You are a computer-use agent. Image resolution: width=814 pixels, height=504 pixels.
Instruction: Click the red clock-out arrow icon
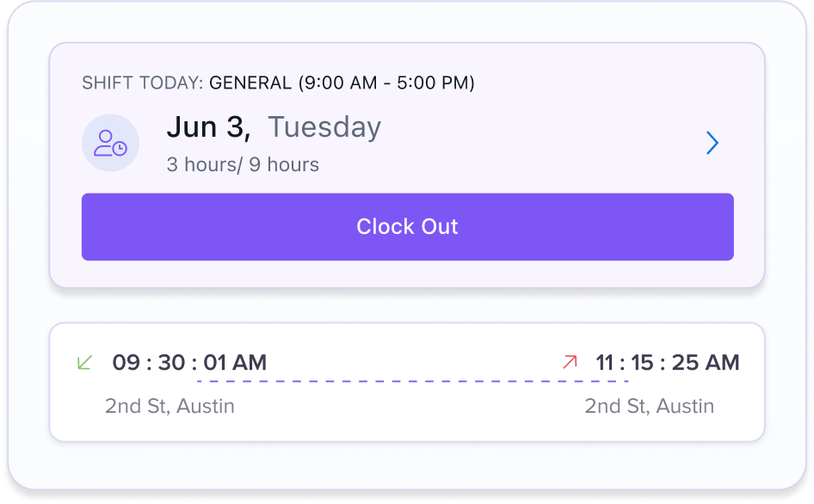pyautogui.click(x=570, y=362)
